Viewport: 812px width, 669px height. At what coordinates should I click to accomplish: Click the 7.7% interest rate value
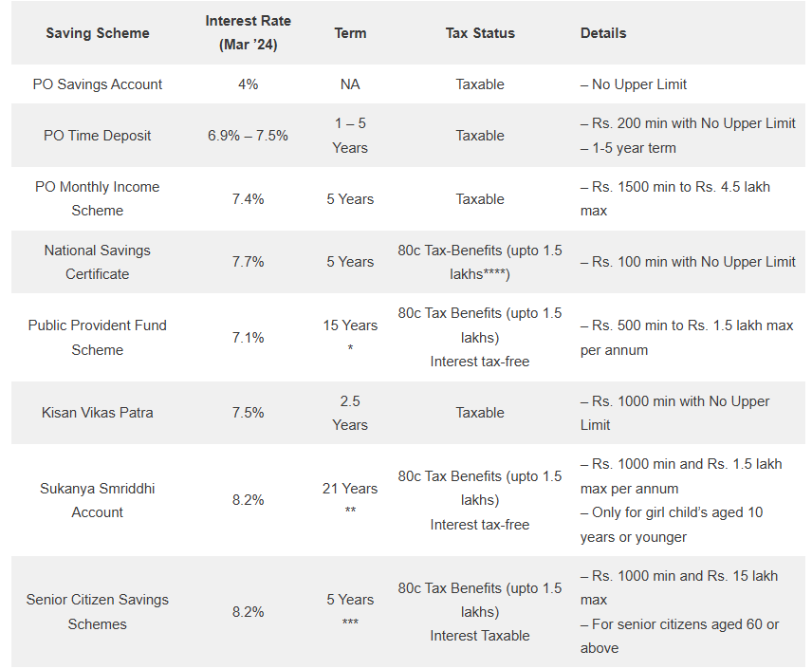coord(248,262)
